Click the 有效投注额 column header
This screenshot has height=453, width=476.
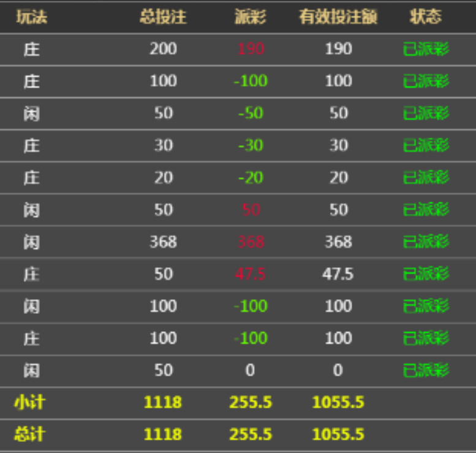pyautogui.click(x=338, y=17)
